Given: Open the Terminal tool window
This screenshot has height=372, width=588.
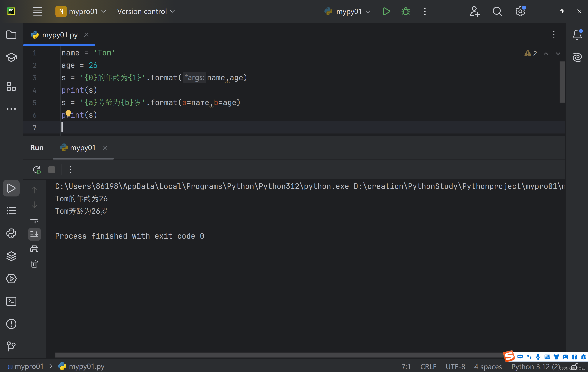Looking at the screenshot, I should 11,301.
